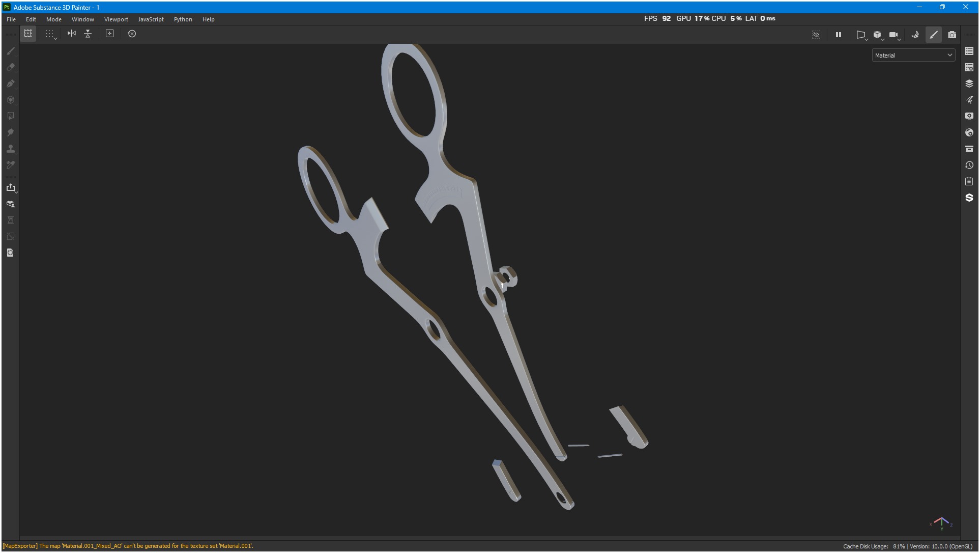Open the Python menu
Screen dimensions: 980x553
pyautogui.click(x=183, y=19)
